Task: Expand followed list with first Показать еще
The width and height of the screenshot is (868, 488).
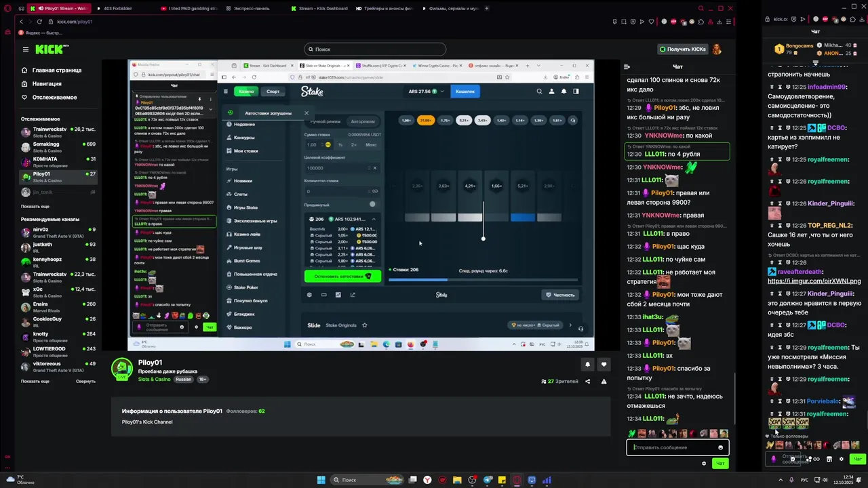Action: 35,206
